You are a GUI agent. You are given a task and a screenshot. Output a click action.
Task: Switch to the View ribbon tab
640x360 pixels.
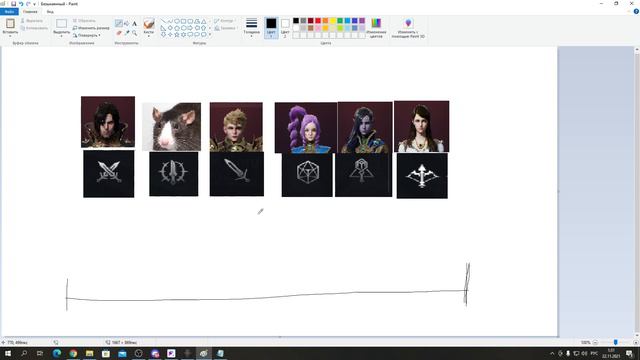pyautogui.click(x=50, y=11)
